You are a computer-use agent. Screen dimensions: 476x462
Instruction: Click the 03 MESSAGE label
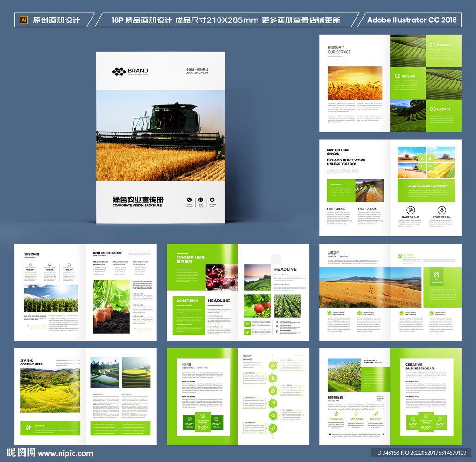pos(440,109)
